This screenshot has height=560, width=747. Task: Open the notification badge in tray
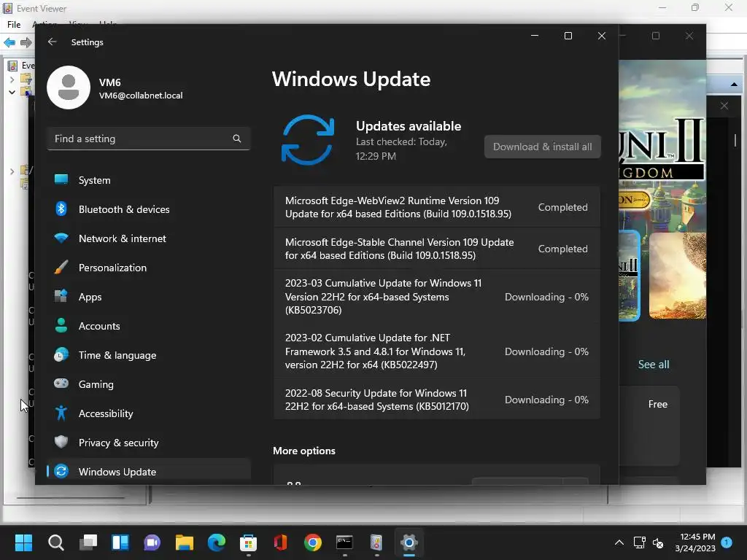[x=727, y=542]
